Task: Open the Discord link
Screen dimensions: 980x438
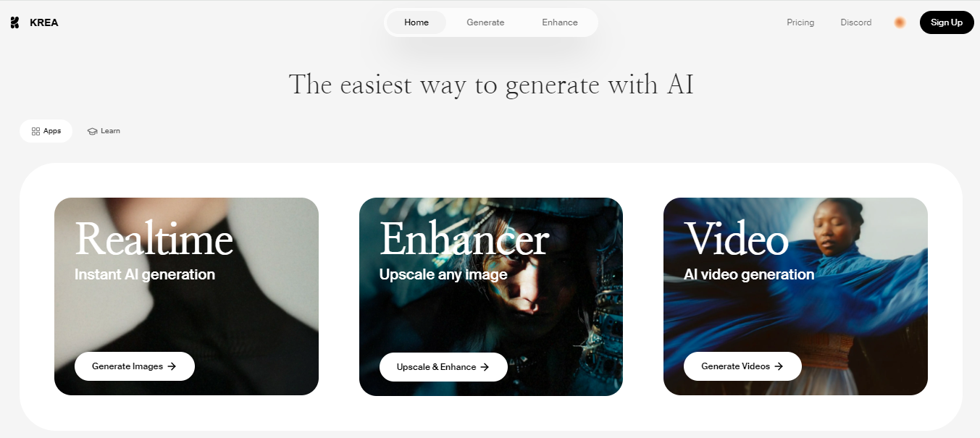Action: pos(856,22)
